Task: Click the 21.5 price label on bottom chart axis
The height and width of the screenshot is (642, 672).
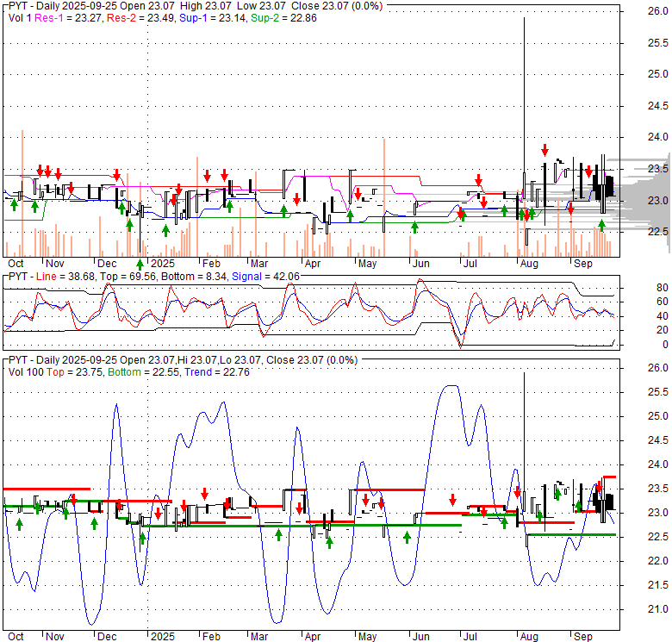Action: 658,585
